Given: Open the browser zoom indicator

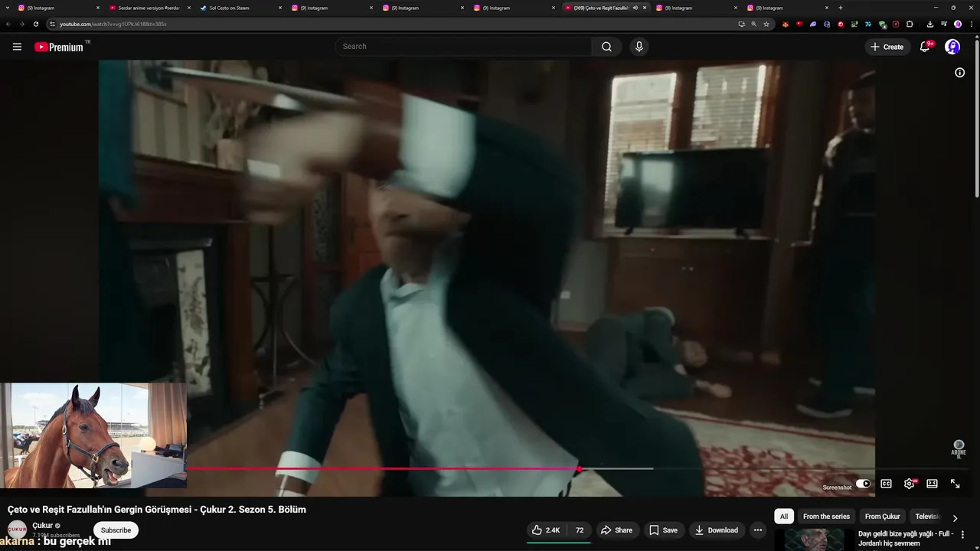Looking at the screenshot, I should [x=753, y=24].
